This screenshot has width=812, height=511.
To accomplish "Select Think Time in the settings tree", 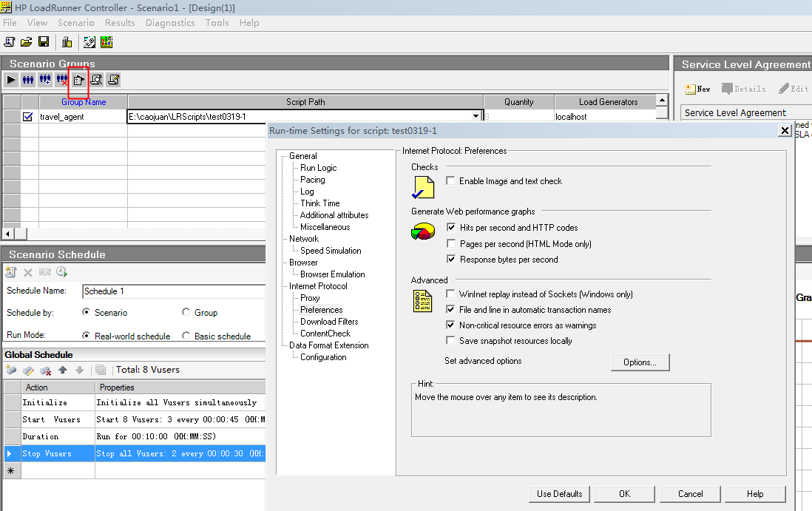I will (x=320, y=203).
